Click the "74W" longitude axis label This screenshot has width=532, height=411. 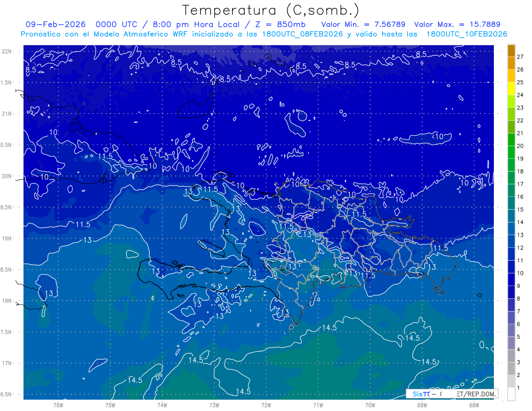(162, 405)
